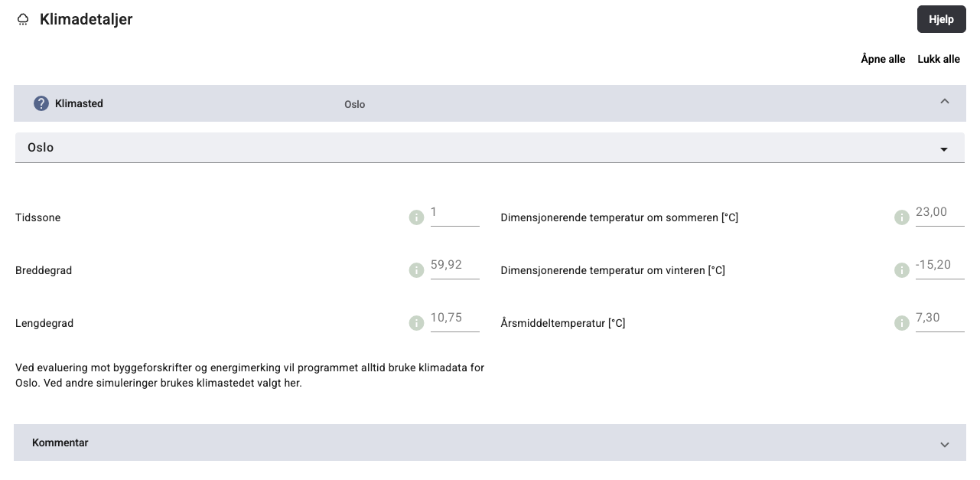Select the Årsmiddeltemperatur field showing 7,30
This screenshot has width=980, height=480.
coord(939,318)
